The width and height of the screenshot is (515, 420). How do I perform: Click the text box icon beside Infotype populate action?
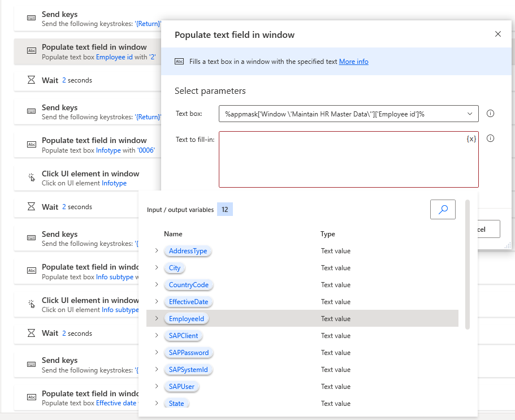click(x=31, y=144)
